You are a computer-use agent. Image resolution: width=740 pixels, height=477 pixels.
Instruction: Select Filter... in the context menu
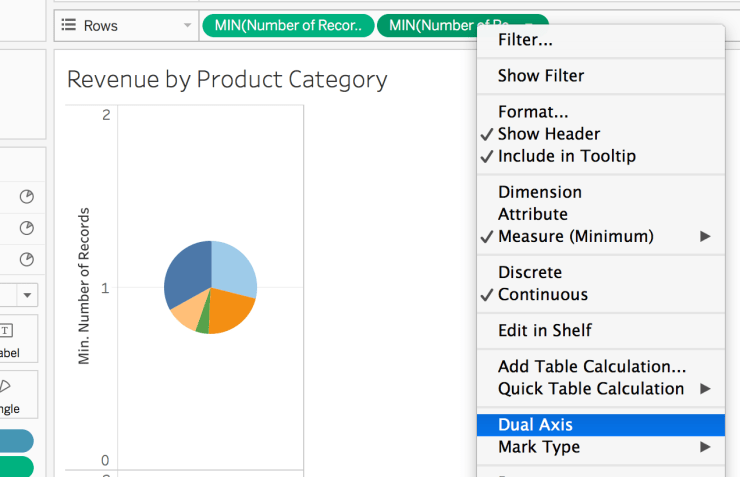(x=525, y=40)
